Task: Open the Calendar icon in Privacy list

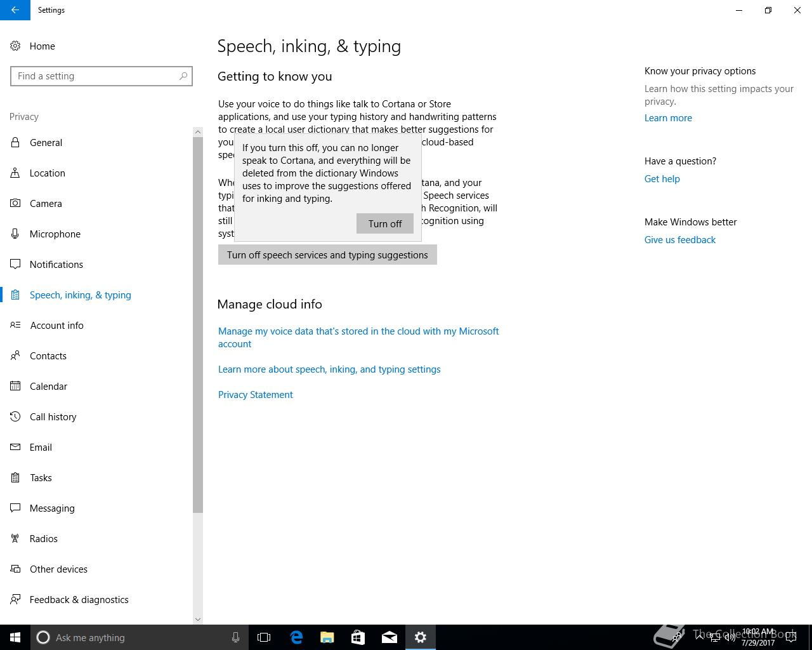Action: point(15,386)
